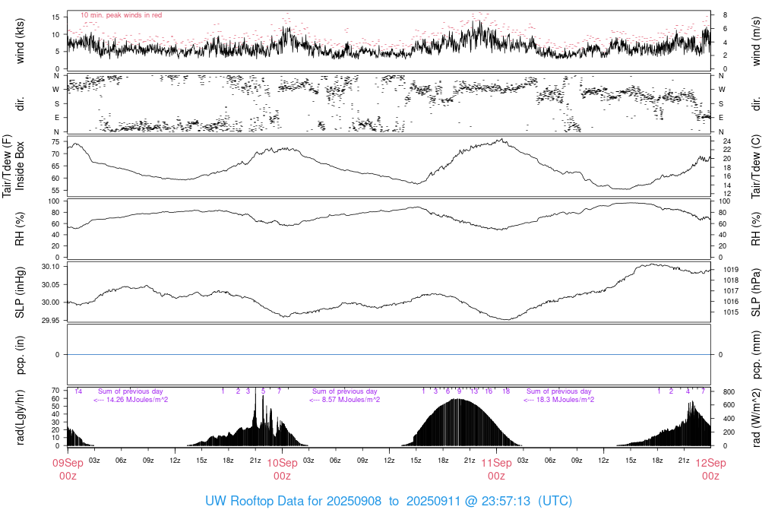
Task: Click the blue zero precipitation line
Action: coord(389,355)
